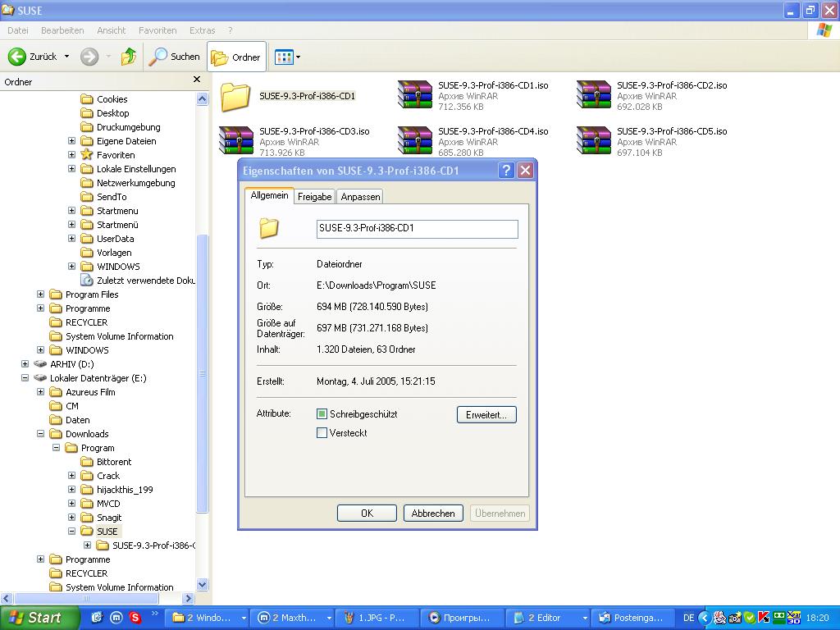Select the SUSE-9.3-Prof-i386-CD5.iso archive icon
840x630 pixels.
click(x=594, y=141)
